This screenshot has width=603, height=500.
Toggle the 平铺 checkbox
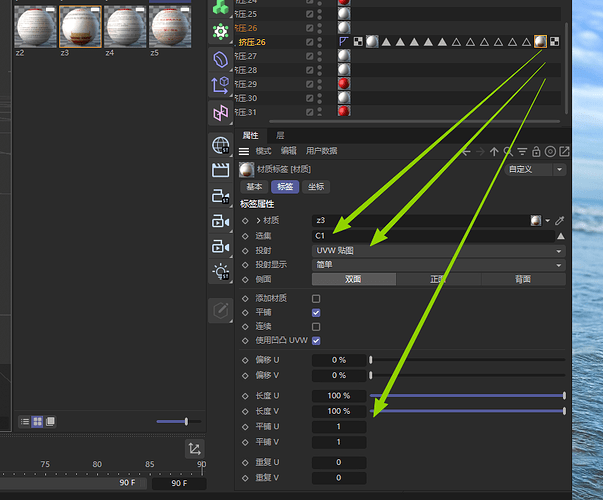tap(317, 313)
